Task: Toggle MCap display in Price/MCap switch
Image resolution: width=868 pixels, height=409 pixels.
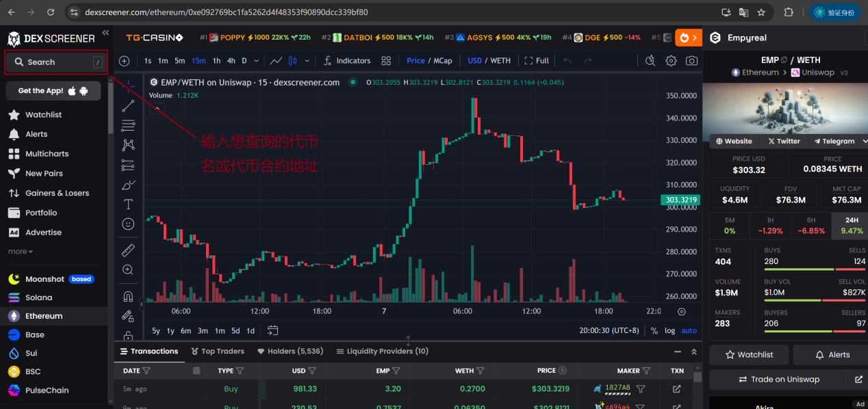Action: point(443,61)
